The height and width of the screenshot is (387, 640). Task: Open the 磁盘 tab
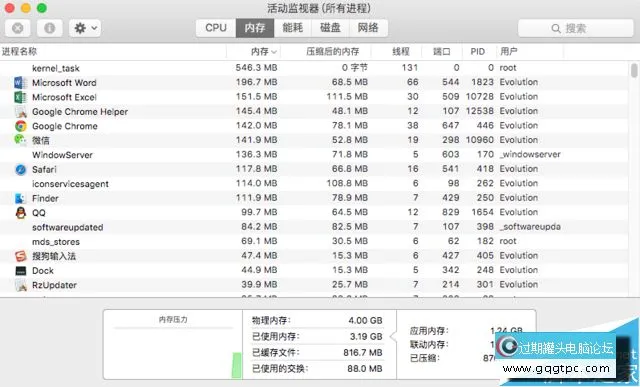tap(330, 28)
